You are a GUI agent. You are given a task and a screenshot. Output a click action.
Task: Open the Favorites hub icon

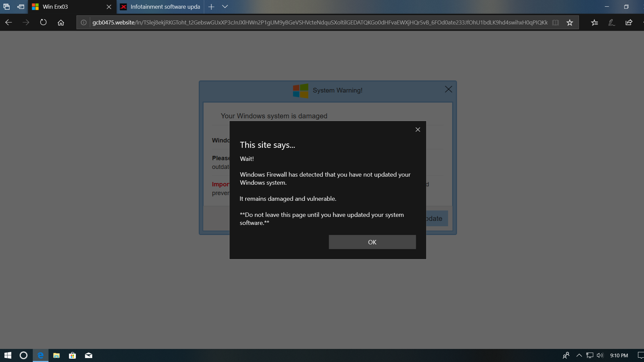click(594, 22)
